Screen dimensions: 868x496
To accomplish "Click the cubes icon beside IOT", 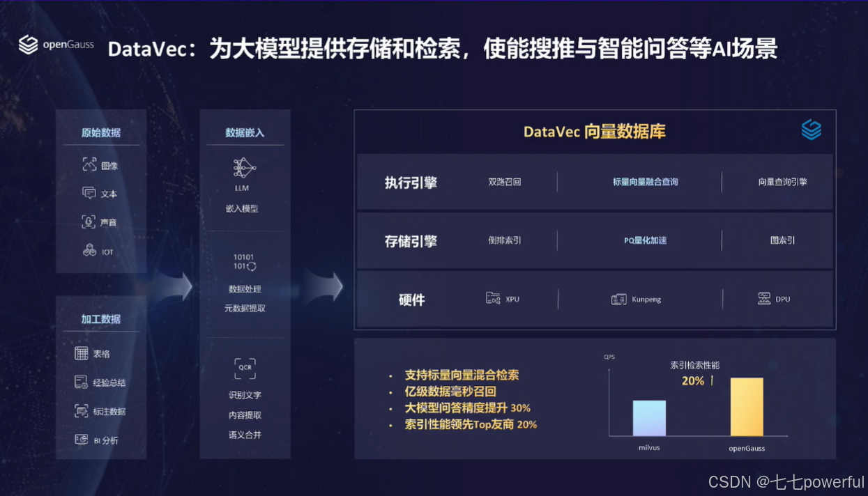I will point(89,250).
